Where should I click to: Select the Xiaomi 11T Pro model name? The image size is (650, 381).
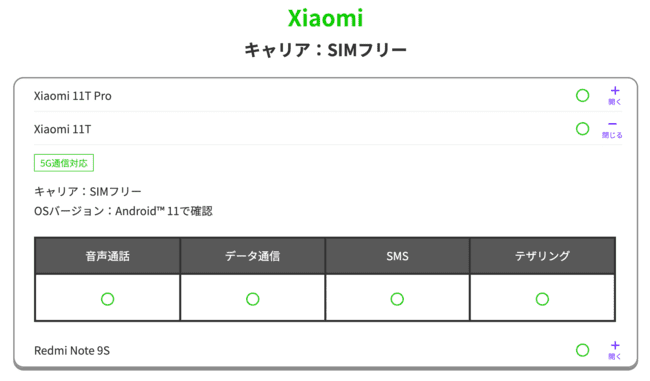tap(73, 96)
